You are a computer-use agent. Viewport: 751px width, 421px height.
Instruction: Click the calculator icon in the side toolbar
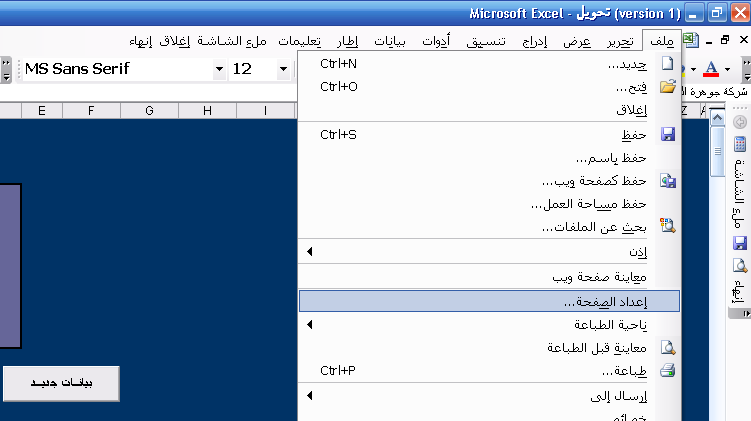(x=740, y=144)
